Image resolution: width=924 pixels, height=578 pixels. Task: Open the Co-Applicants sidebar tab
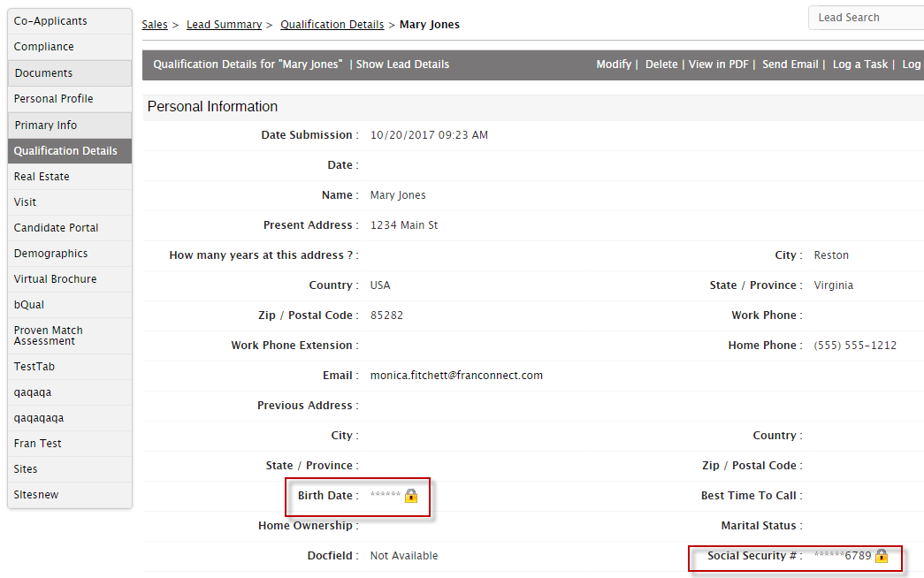pyautogui.click(x=70, y=21)
